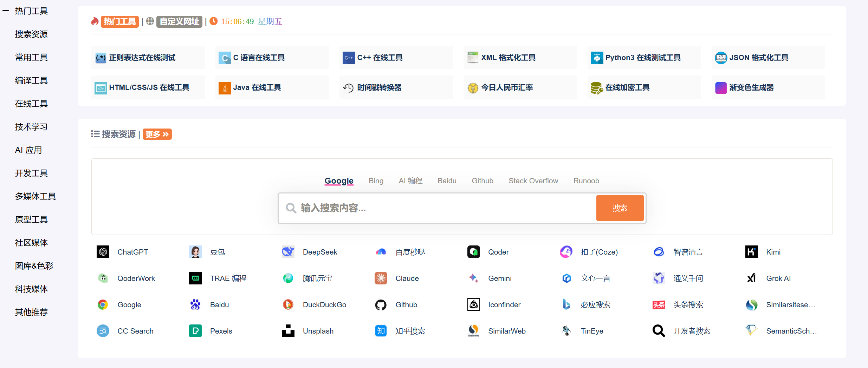
Task: Click the 知乎搜索 icon
Action: tap(381, 331)
